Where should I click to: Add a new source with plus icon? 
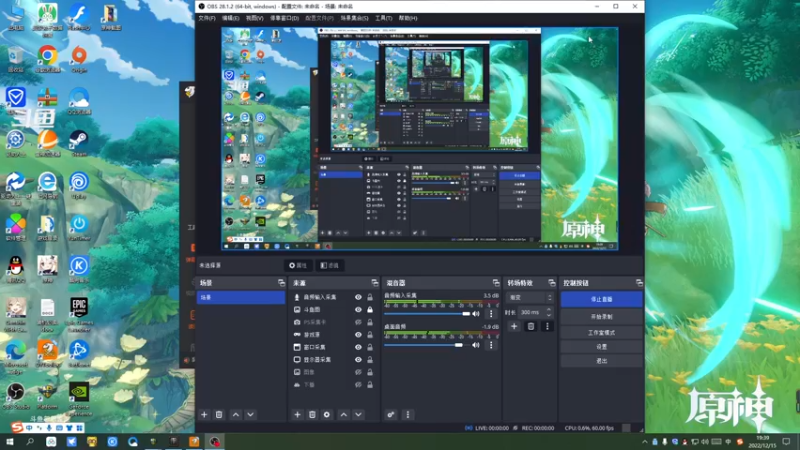pos(297,415)
